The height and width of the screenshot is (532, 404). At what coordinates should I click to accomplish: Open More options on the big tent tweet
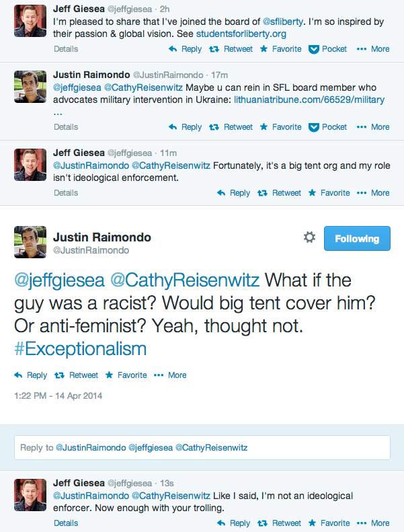[373, 193]
